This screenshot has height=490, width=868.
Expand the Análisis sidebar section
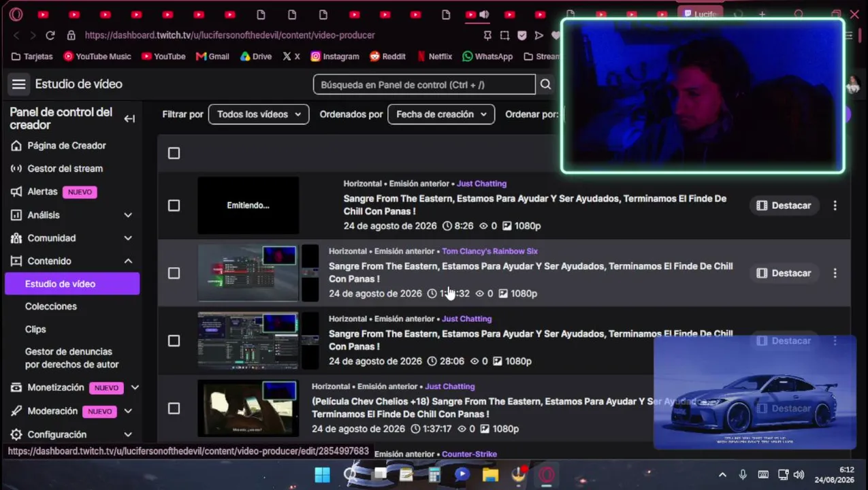(128, 215)
